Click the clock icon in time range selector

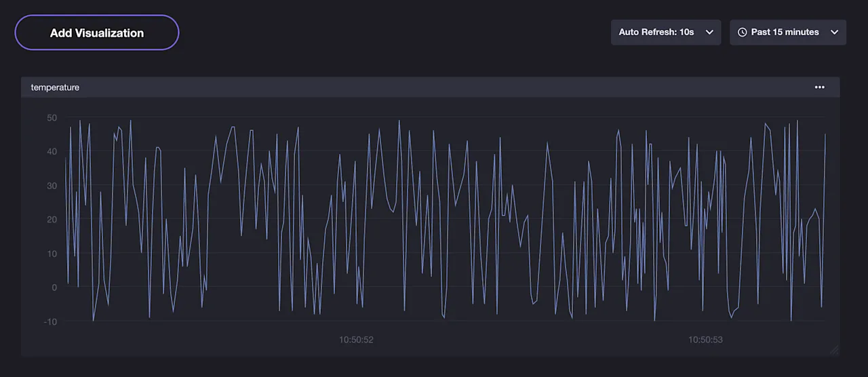(742, 32)
